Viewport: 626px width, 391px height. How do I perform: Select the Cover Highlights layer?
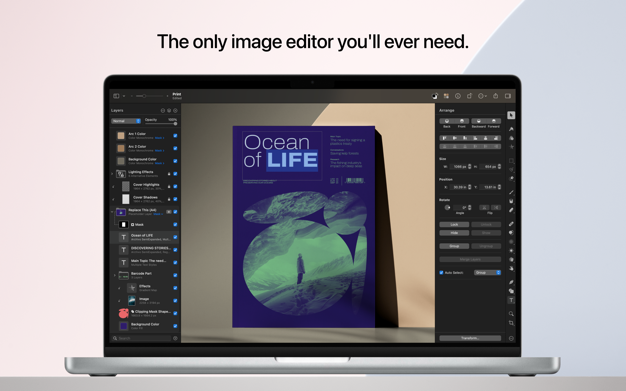pyautogui.click(x=145, y=187)
